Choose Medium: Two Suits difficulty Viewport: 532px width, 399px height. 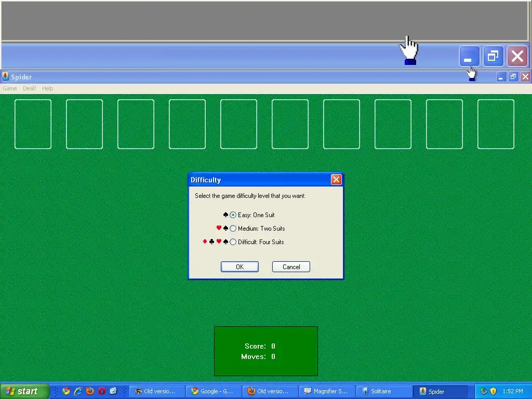[233, 229]
